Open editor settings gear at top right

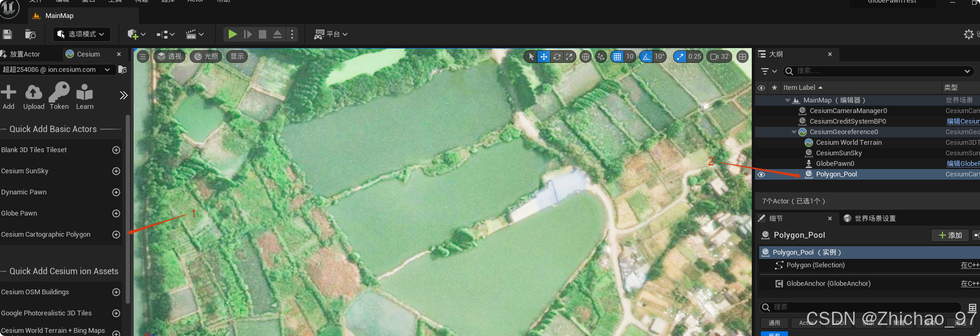click(x=968, y=34)
